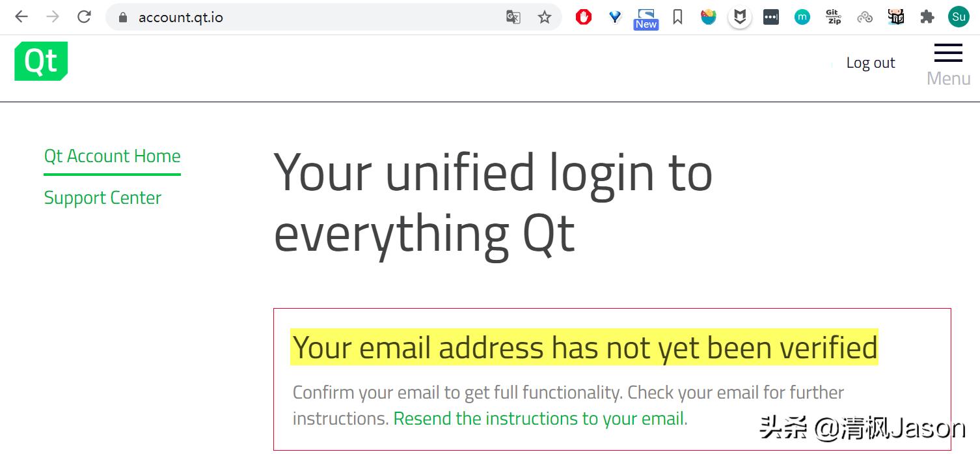Viewport: 980px width, 454px height.
Task: Select Support Center in the sidebar
Action: click(x=102, y=197)
